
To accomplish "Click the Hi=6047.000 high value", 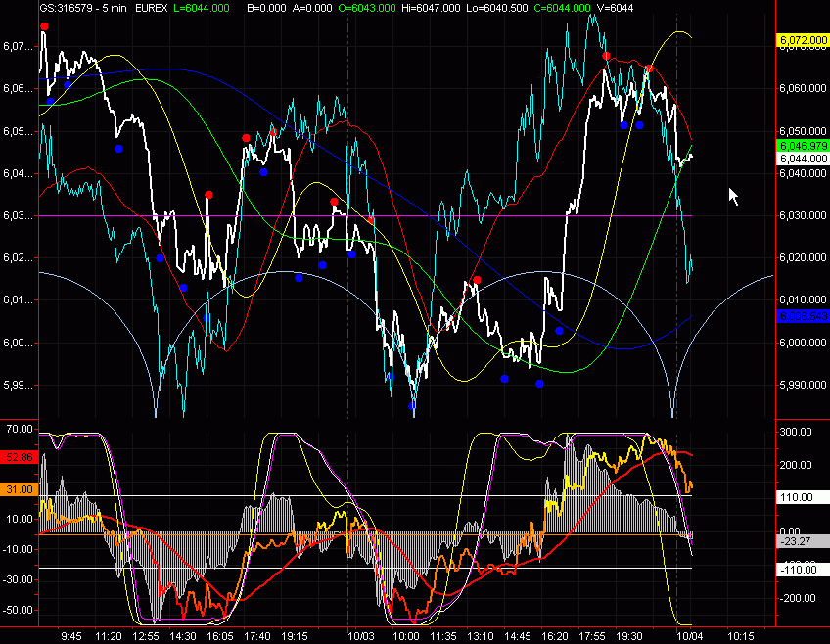I will [x=431, y=8].
